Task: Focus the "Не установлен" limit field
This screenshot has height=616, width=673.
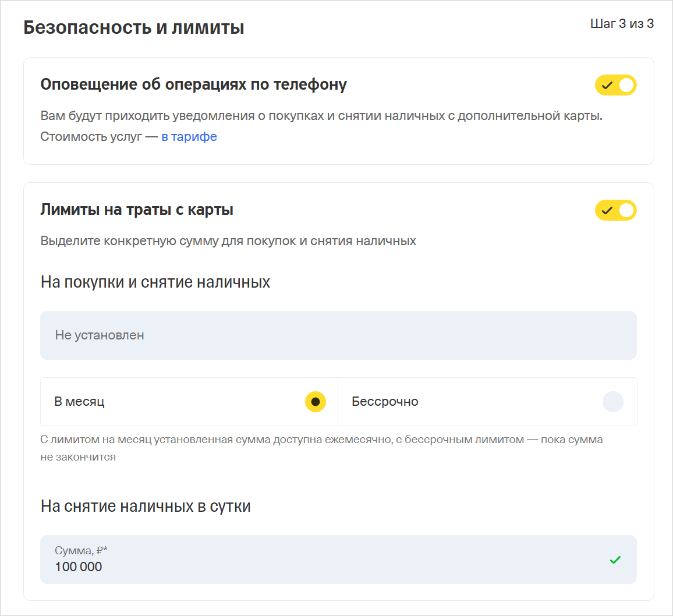Action: coord(338,335)
